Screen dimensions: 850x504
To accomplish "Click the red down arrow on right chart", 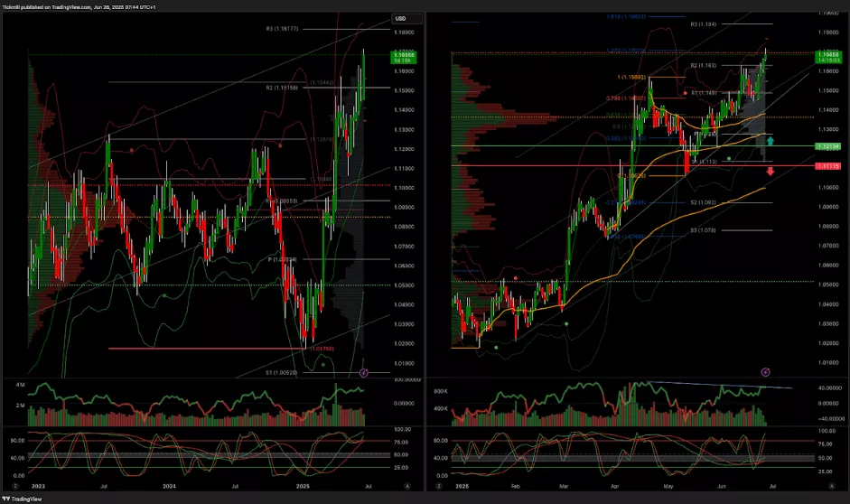I will click(770, 171).
